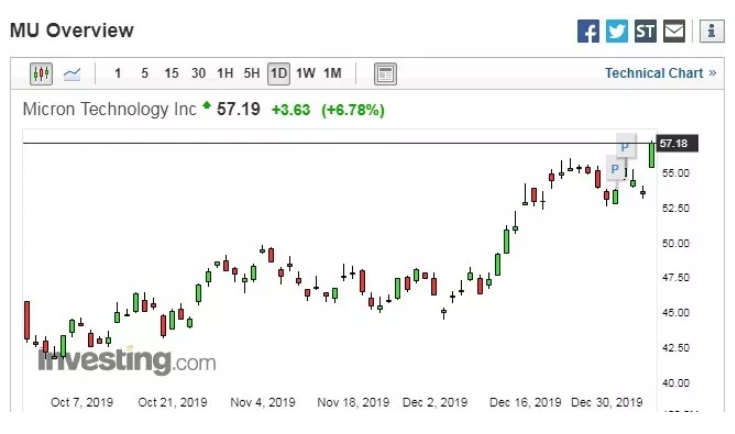This screenshot has width=735, height=434.
Task: Select the 5 minute interval
Action: pos(144,74)
